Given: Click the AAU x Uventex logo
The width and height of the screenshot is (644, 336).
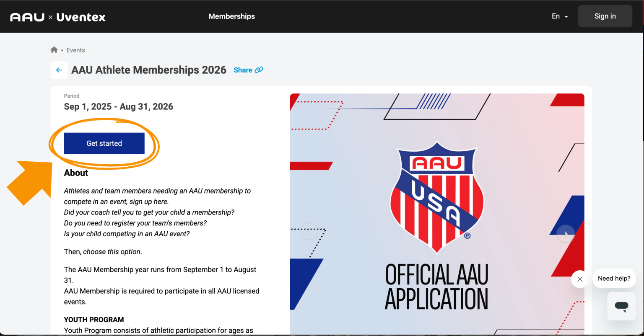Looking at the screenshot, I should pos(57,16).
